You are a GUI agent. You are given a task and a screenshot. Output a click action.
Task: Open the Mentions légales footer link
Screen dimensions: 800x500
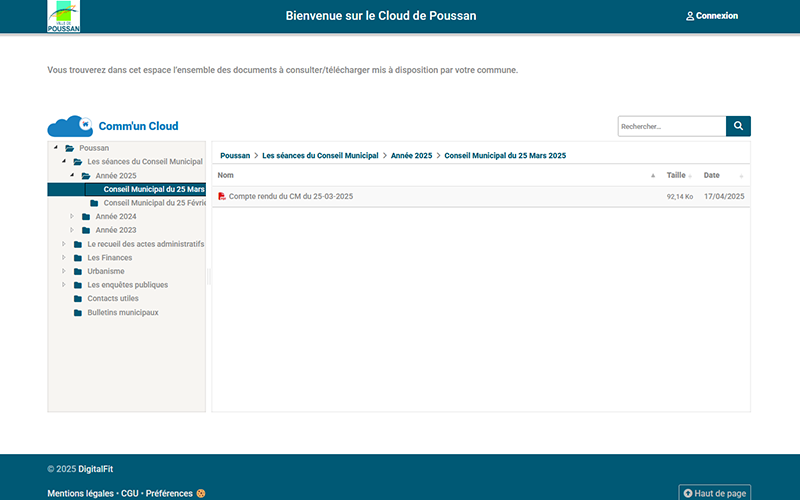(81, 493)
